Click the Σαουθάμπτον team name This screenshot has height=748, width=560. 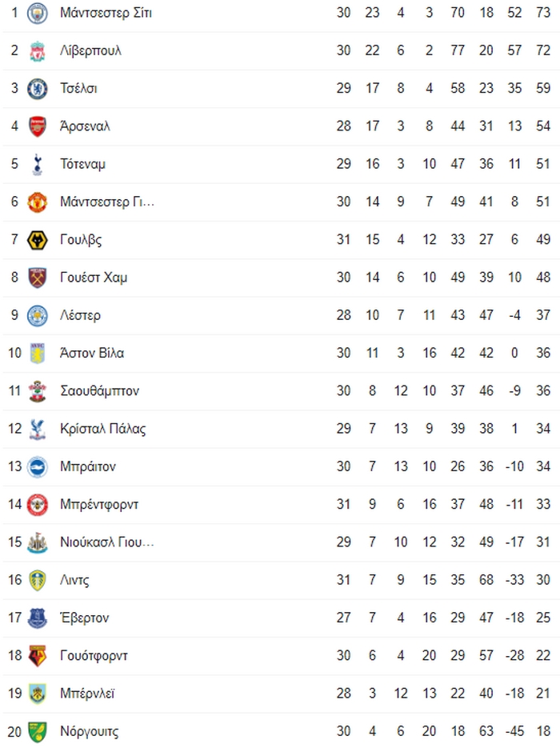tap(100, 391)
